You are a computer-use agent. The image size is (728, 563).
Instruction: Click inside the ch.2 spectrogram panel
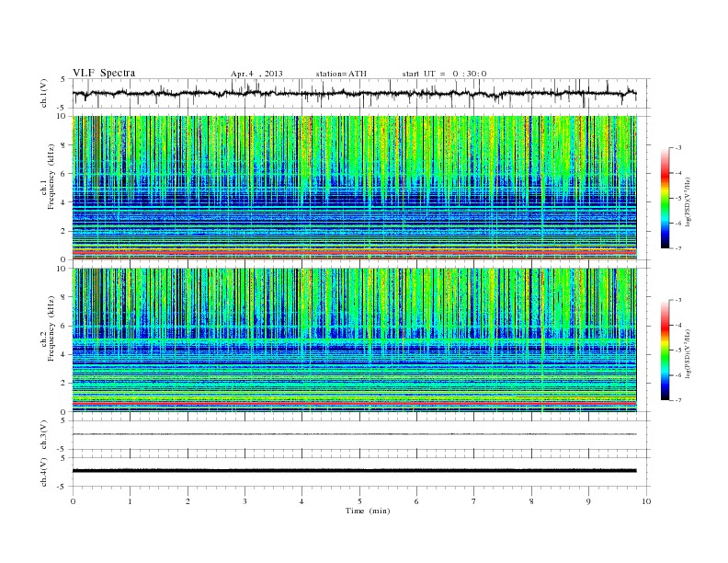(355, 339)
